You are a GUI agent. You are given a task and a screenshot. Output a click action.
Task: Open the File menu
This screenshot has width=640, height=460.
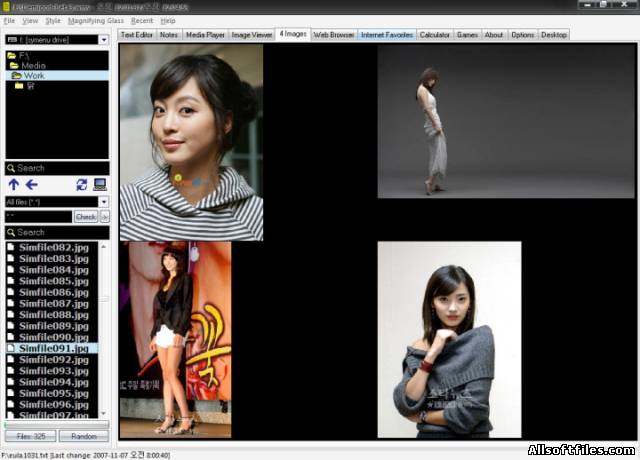[9, 21]
